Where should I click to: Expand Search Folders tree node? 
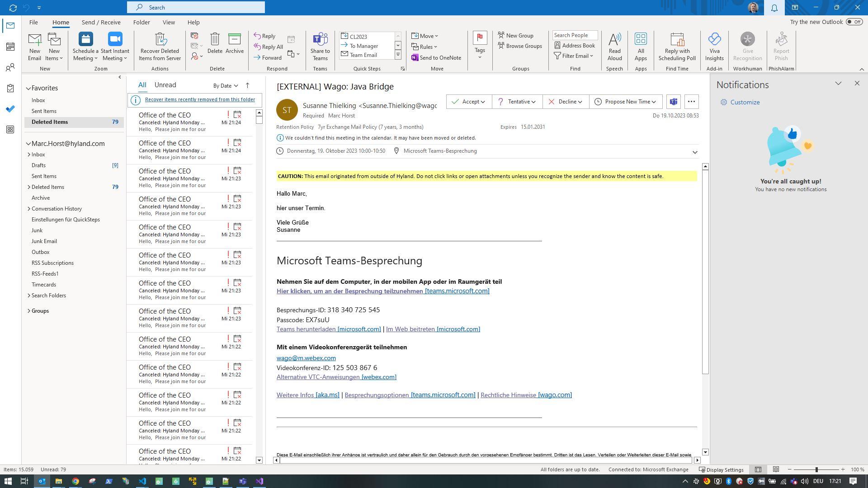(x=29, y=296)
